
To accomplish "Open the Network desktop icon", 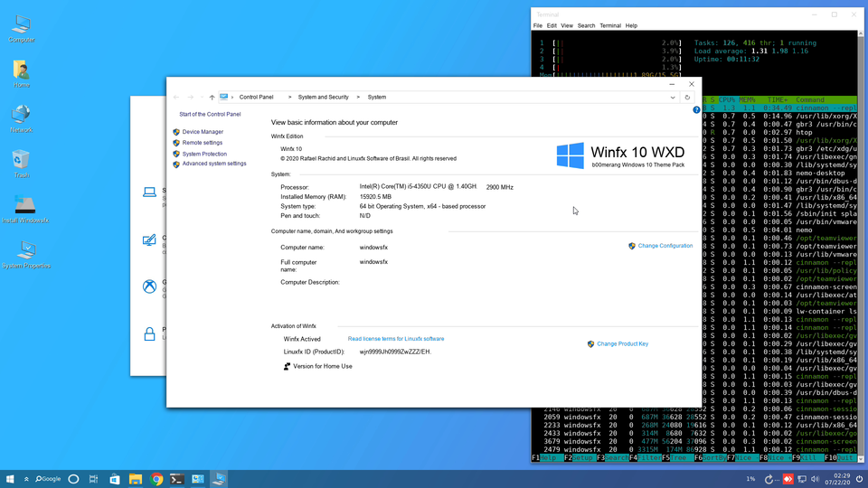I will tap(22, 119).
